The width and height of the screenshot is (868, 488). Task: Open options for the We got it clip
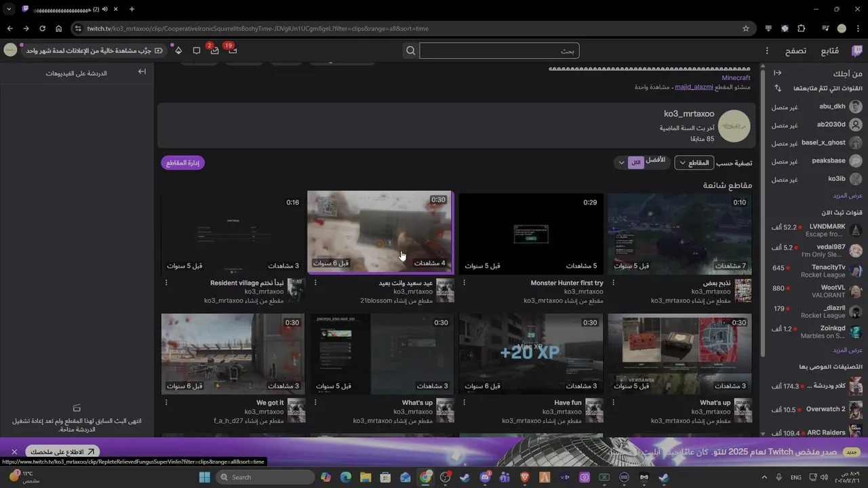click(166, 403)
